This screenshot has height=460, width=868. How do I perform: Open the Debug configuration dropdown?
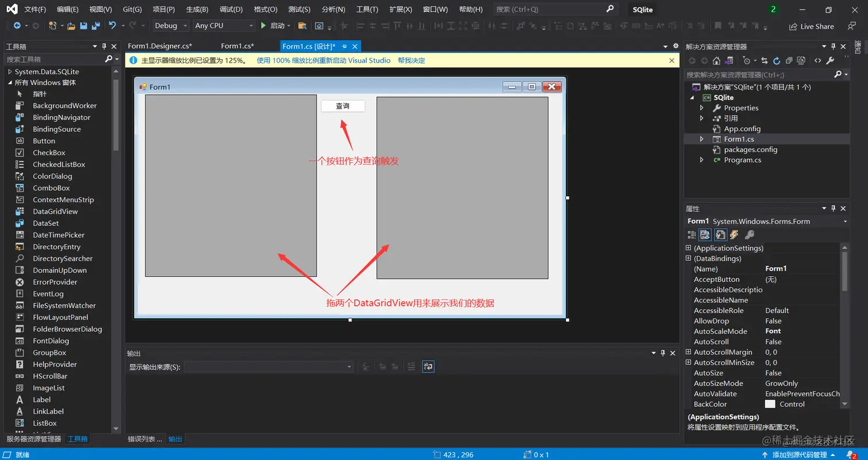[171, 26]
